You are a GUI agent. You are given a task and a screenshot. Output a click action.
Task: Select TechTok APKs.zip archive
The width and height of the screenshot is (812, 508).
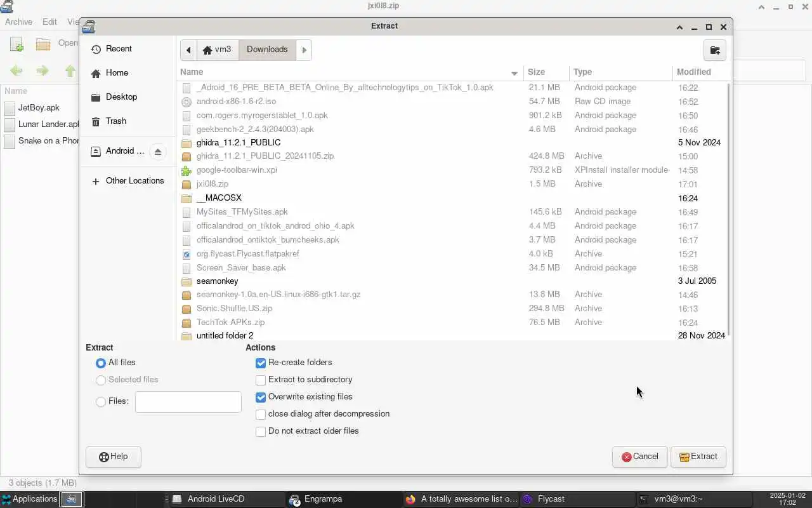click(452, 323)
